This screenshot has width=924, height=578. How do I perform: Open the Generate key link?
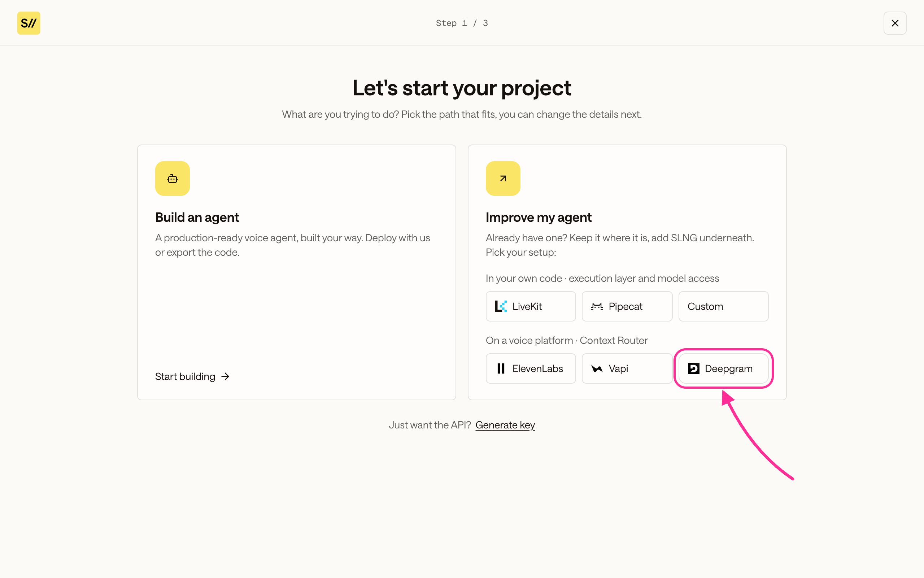pos(505,425)
